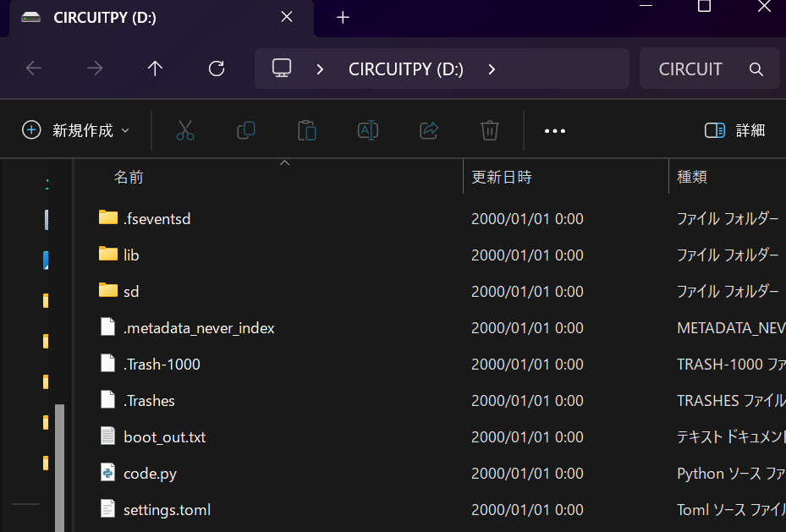Switch to the CIRCUITPY (D:) tab
This screenshot has height=532, width=786.
(x=162, y=18)
